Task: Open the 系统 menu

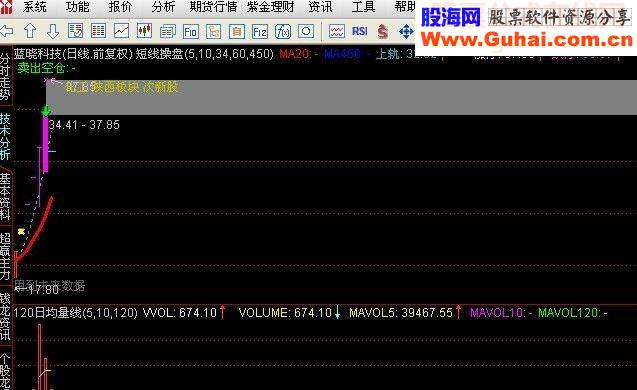Action: pos(35,6)
